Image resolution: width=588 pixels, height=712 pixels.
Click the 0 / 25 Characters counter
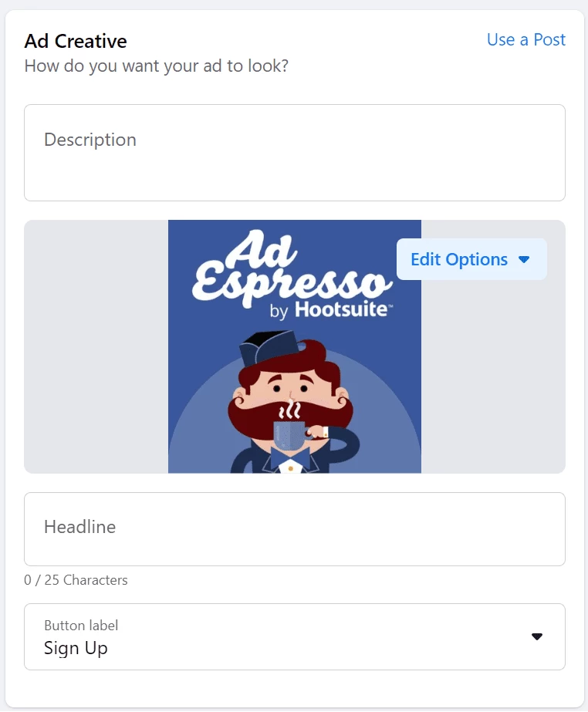point(76,580)
